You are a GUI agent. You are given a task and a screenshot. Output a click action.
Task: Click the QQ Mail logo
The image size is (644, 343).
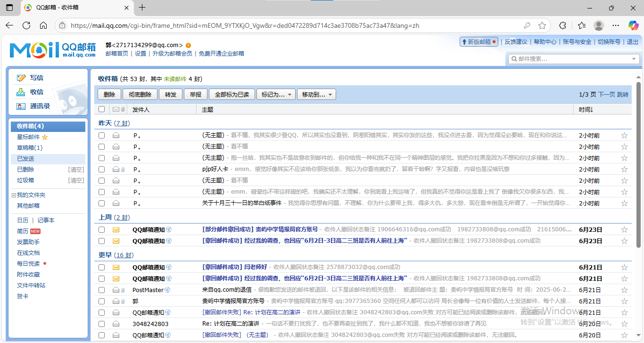pos(53,49)
